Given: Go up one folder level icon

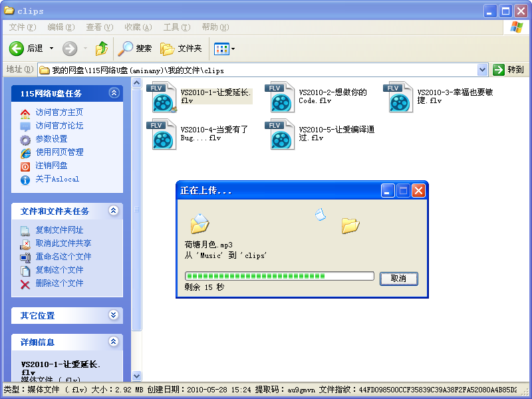Looking at the screenshot, I should [102, 49].
